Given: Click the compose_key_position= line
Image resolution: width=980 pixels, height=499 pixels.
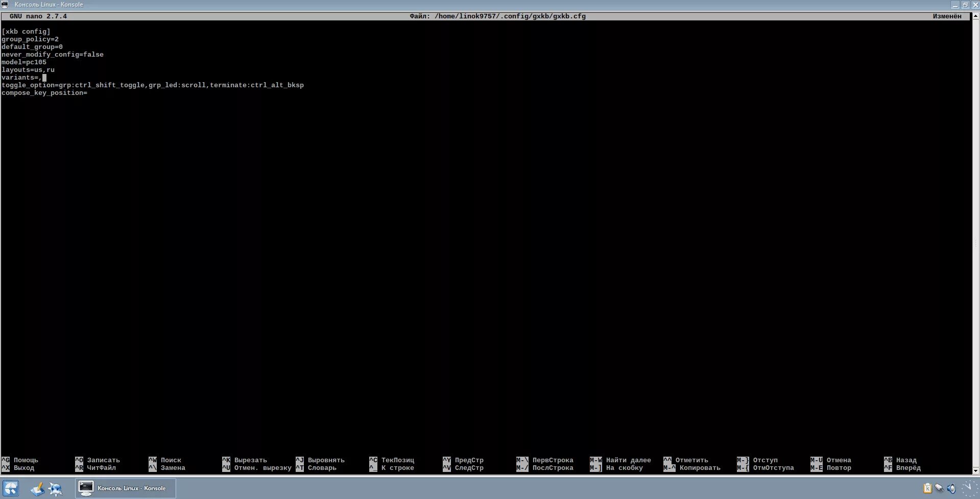Looking at the screenshot, I should (x=44, y=93).
